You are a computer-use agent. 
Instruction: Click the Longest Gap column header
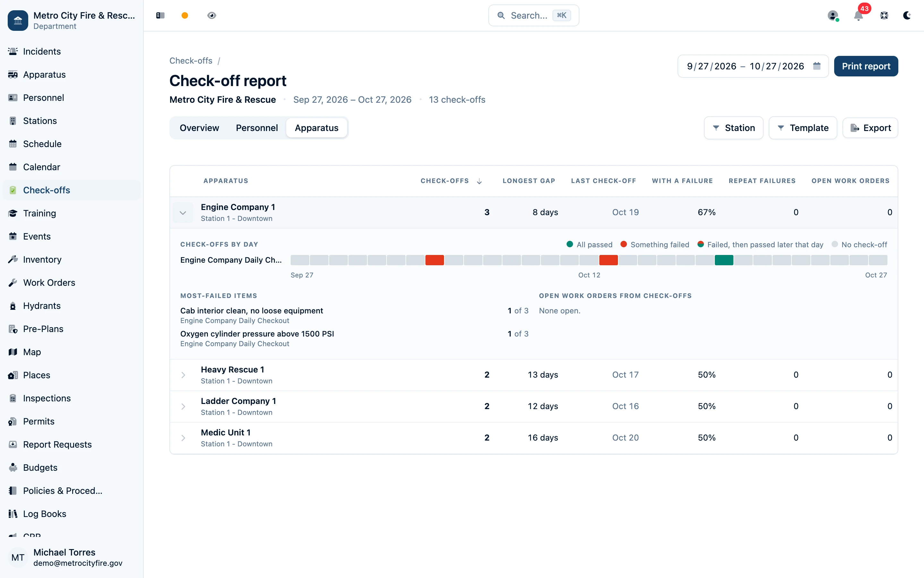click(x=528, y=181)
